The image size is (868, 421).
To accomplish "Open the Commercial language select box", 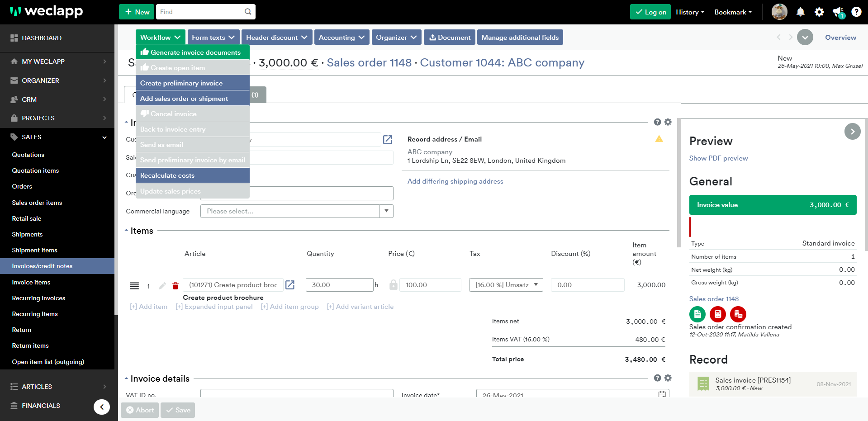I will pos(297,211).
